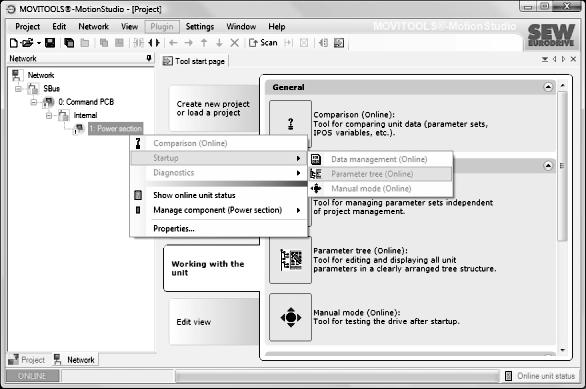Click the Power section device icon
The image size is (586, 389).
point(78,129)
